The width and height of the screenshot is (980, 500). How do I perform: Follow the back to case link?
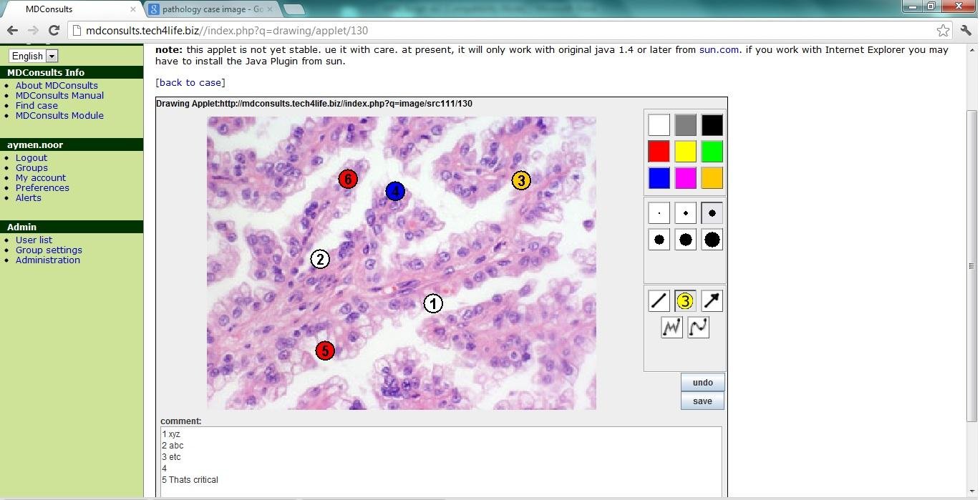[x=190, y=82]
